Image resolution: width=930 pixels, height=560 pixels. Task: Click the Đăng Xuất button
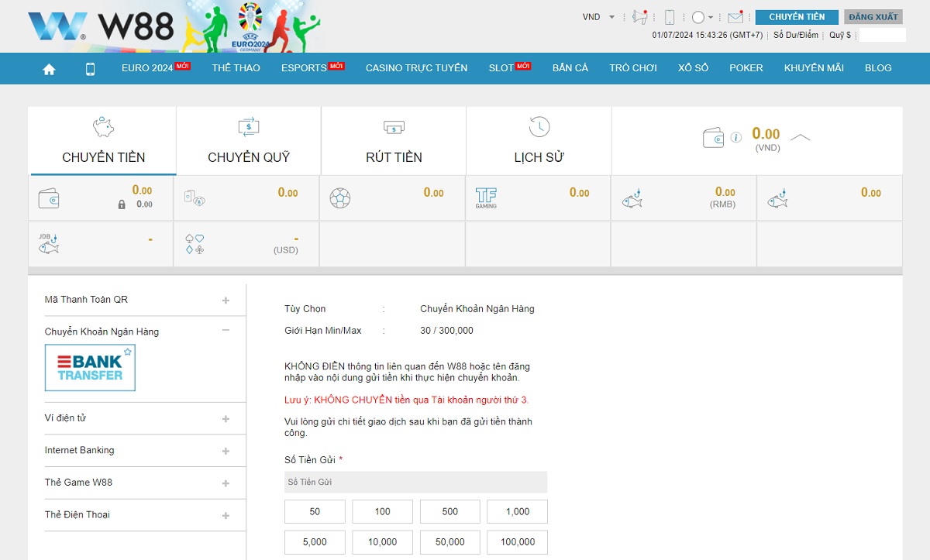(x=873, y=15)
